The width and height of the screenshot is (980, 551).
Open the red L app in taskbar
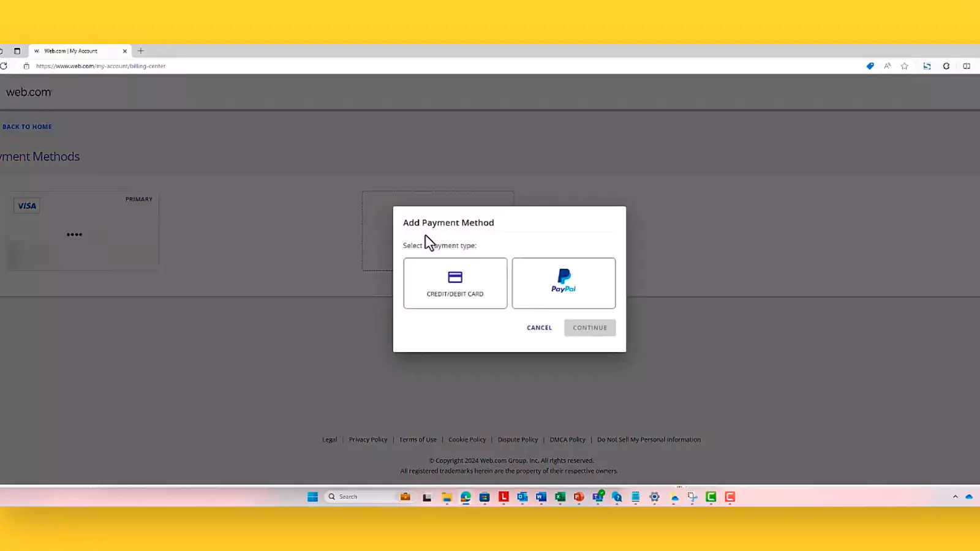[x=503, y=497]
